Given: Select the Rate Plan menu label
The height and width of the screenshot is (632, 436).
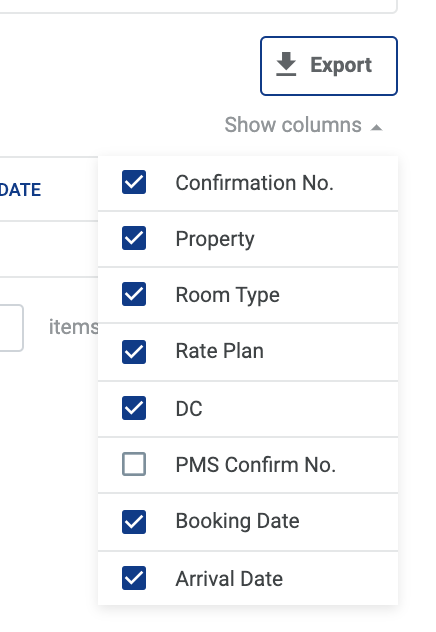Looking at the screenshot, I should 220,351.
